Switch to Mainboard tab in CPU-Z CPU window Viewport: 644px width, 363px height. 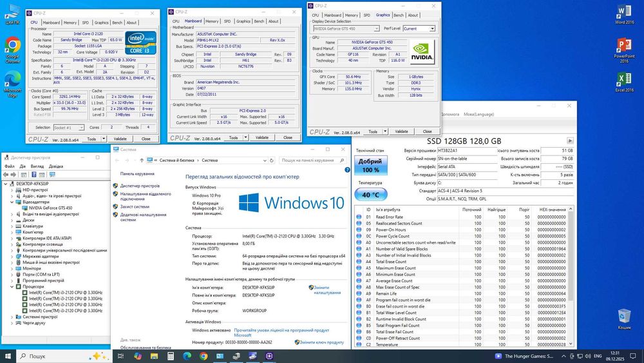point(52,23)
